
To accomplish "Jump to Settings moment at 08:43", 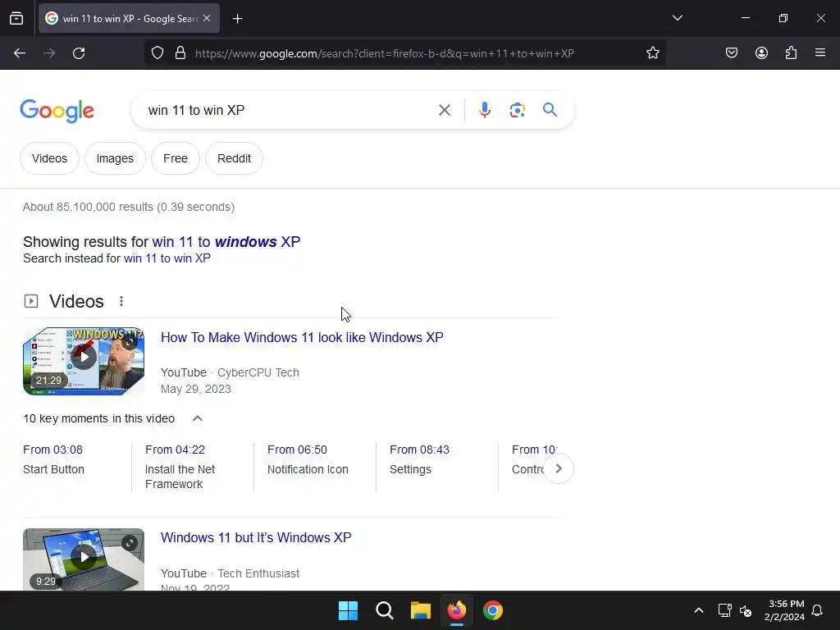I will 419,459.
